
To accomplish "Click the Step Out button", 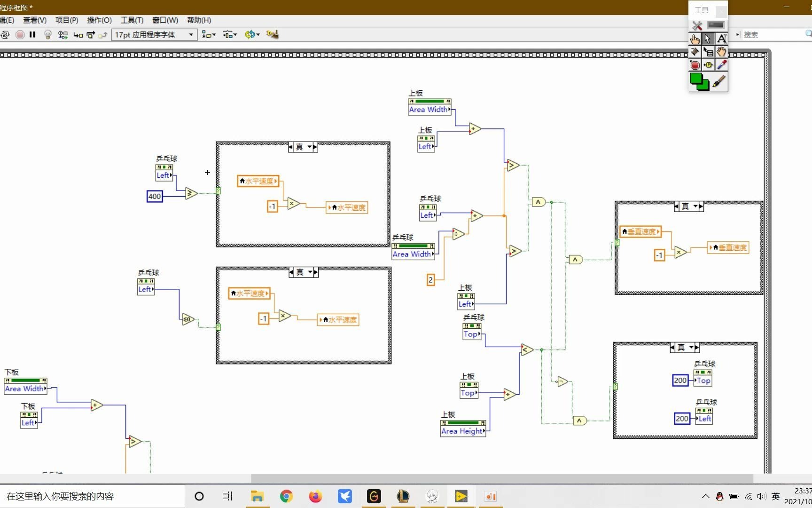I will click(x=103, y=34).
